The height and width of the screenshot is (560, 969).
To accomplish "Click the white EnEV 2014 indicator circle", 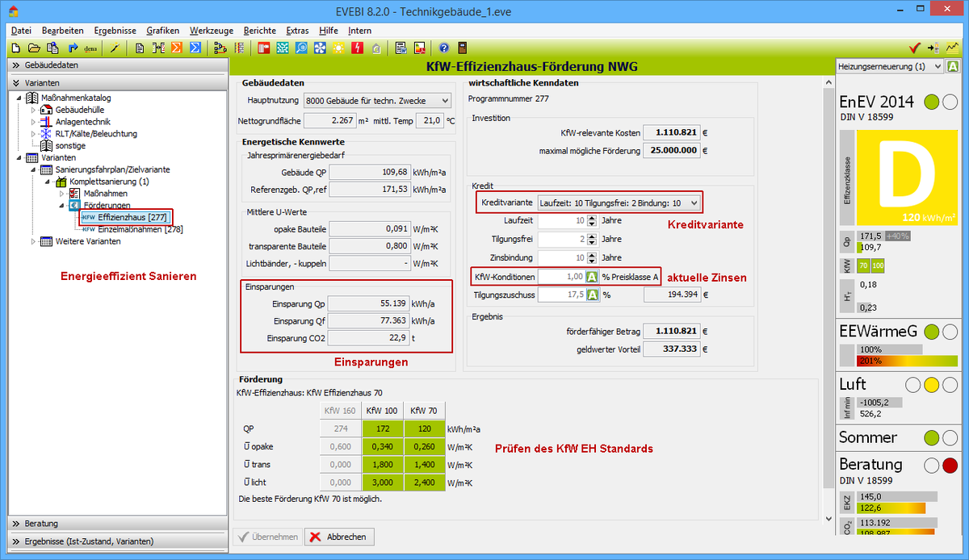I will pos(950,102).
